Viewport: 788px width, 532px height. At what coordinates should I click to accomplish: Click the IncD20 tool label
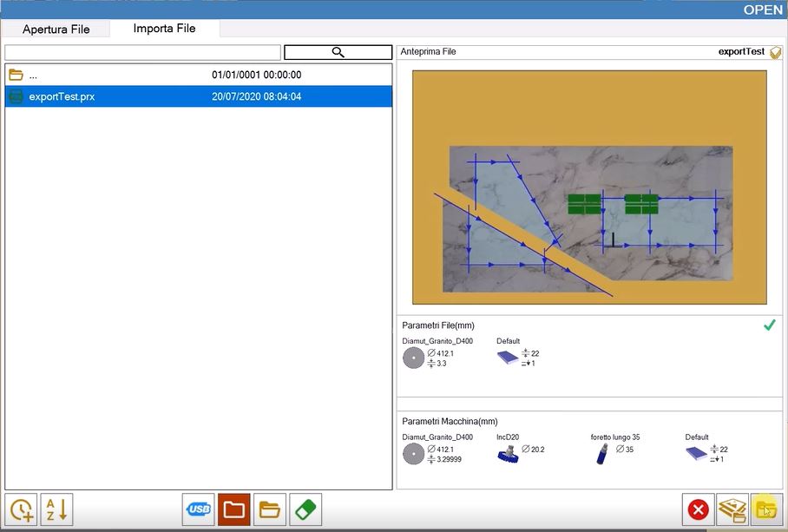pyautogui.click(x=508, y=437)
